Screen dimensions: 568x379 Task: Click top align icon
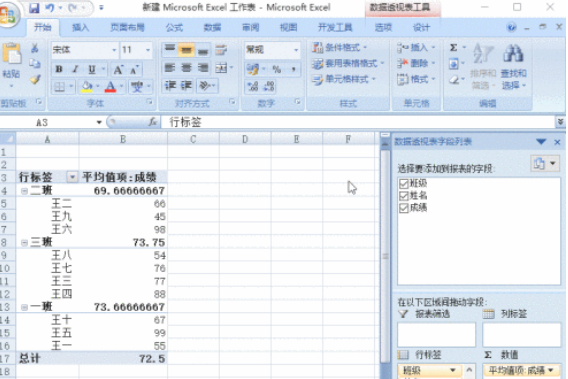[x=170, y=50]
